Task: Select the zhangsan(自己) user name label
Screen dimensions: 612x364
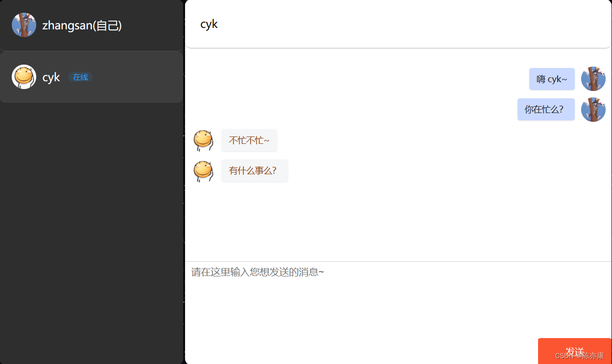Action: tap(82, 25)
